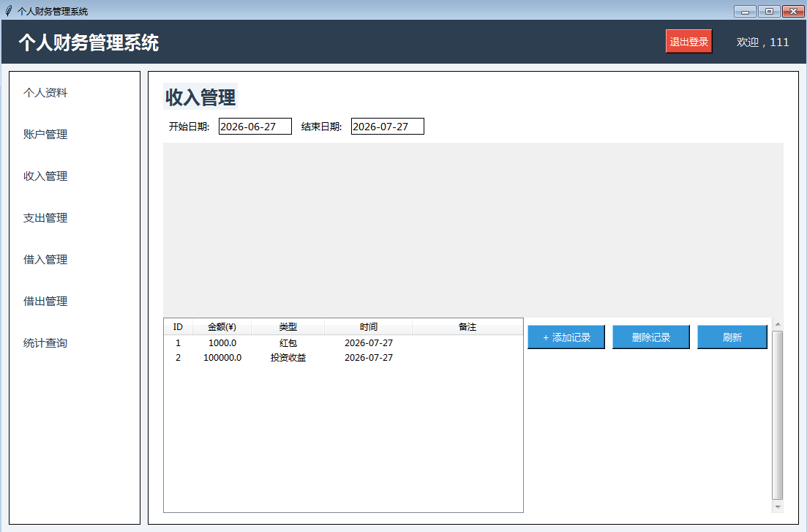This screenshot has height=532, width=807.
Task: Click the + 添加记录 button
Action: (x=566, y=337)
